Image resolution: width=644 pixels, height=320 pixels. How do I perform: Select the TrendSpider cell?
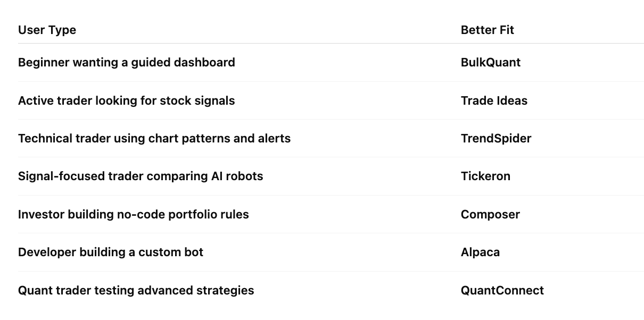[496, 139]
